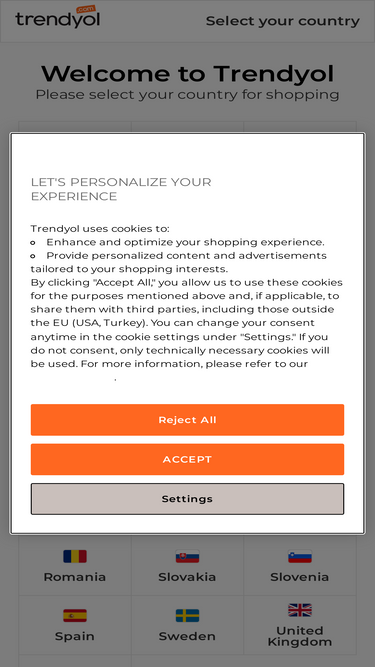This screenshot has height=667, width=375.
Task: Click the orange ACCEPT cookies button
Action: click(187, 459)
